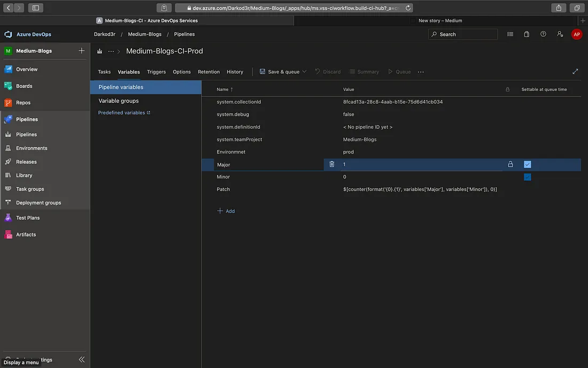
Task: Click the plus icon next to Medium-Blogs
Action: point(81,51)
